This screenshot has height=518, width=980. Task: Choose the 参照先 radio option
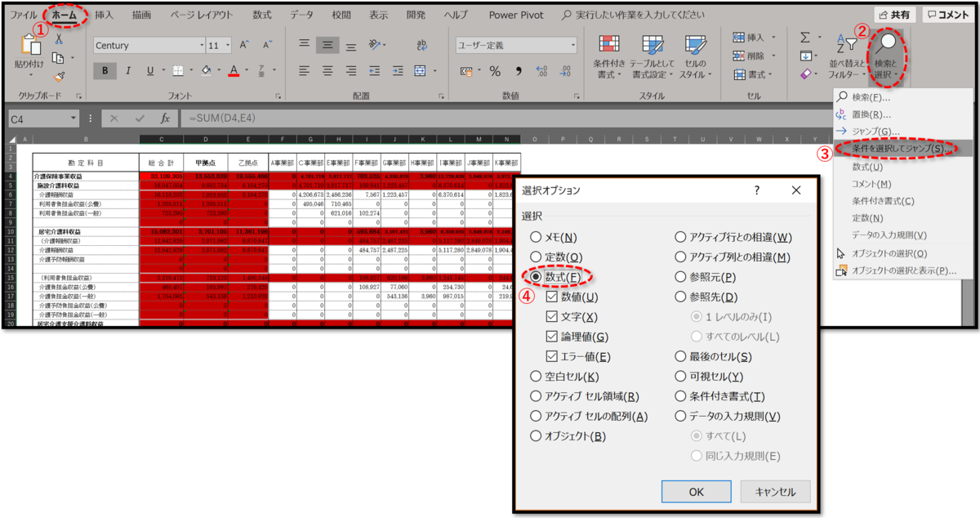(682, 295)
